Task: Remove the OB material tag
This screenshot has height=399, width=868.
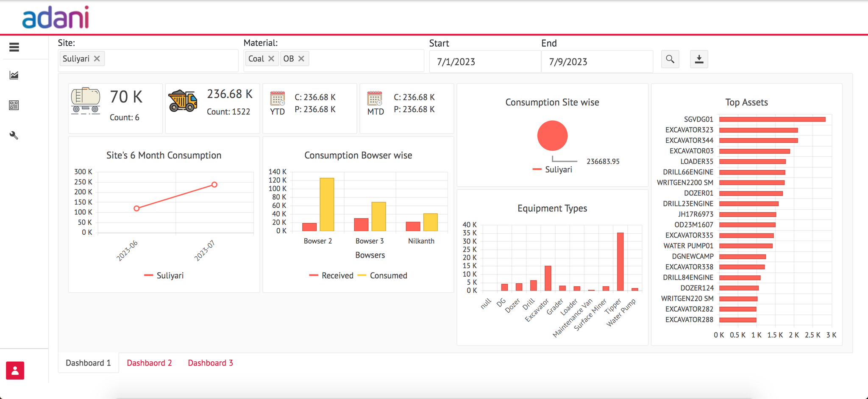Action: pyautogui.click(x=301, y=58)
